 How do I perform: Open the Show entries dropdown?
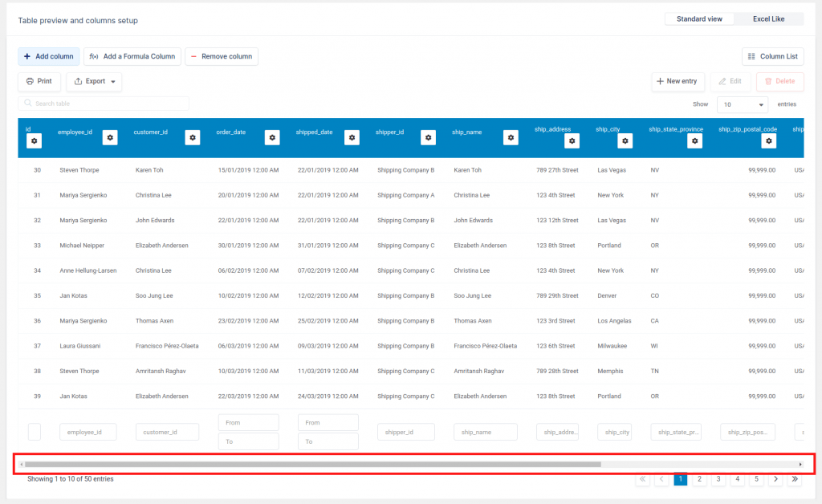tap(741, 104)
